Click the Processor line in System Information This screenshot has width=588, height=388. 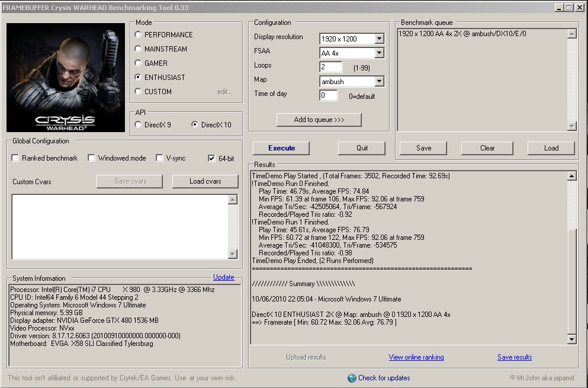pos(113,290)
